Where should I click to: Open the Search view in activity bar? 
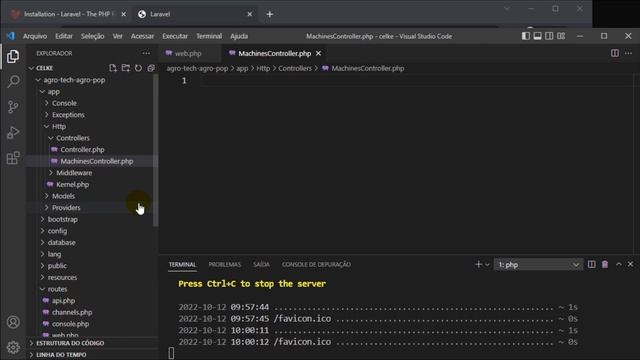click(13, 82)
